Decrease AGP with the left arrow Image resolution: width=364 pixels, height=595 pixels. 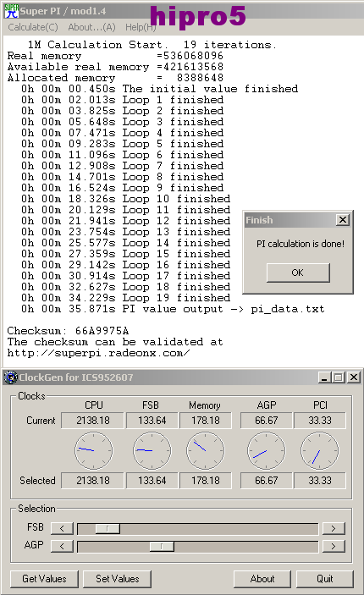[62, 546]
